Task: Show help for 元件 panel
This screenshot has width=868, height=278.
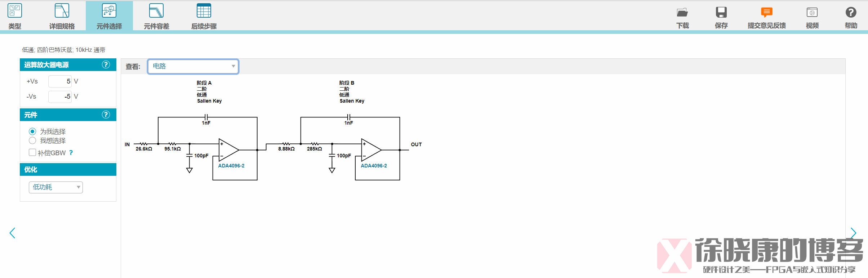Action: (x=106, y=115)
